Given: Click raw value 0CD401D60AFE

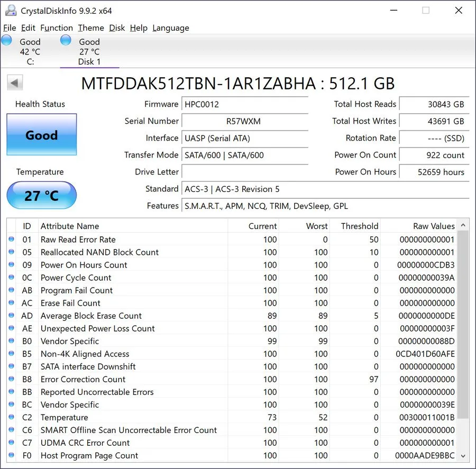Looking at the screenshot, I should pos(425,354).
